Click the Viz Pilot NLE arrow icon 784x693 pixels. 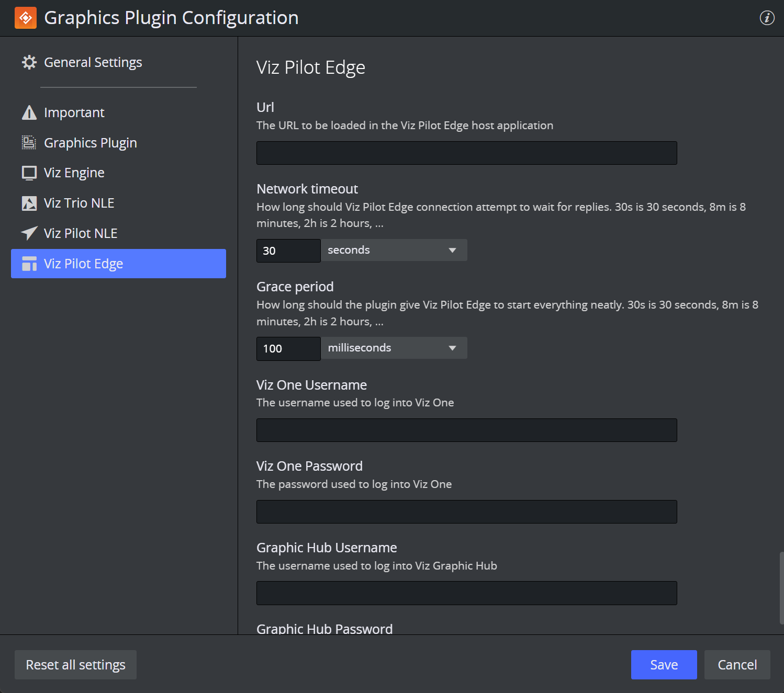pos(29,233)
